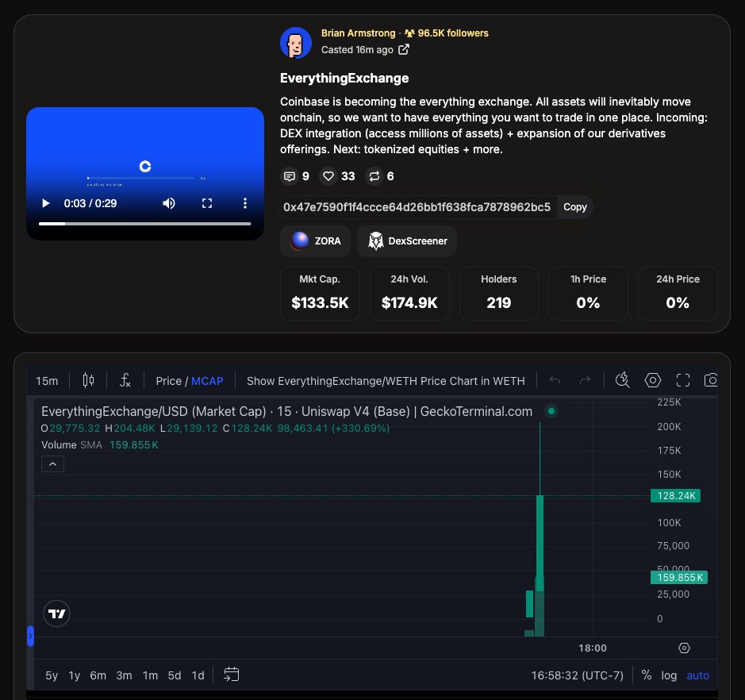
Task: Click the Mkt Cap. $133.5K card
Action: 320,293
